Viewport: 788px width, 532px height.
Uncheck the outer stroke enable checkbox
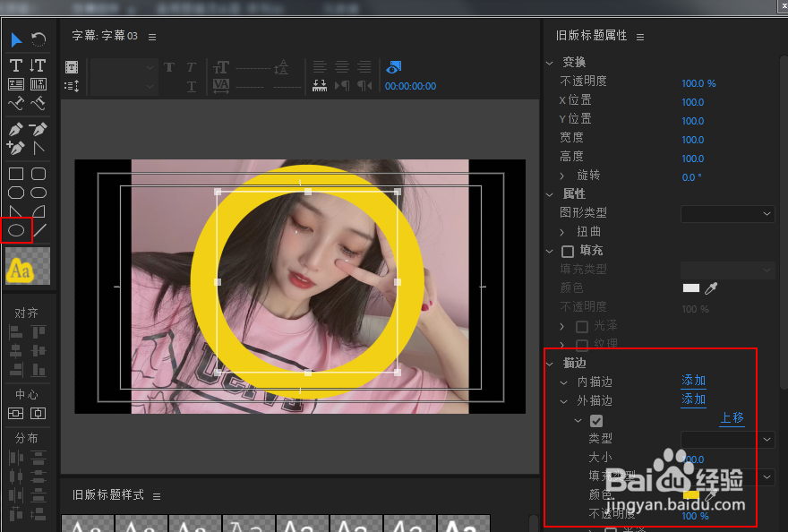[x=596, y=420]
